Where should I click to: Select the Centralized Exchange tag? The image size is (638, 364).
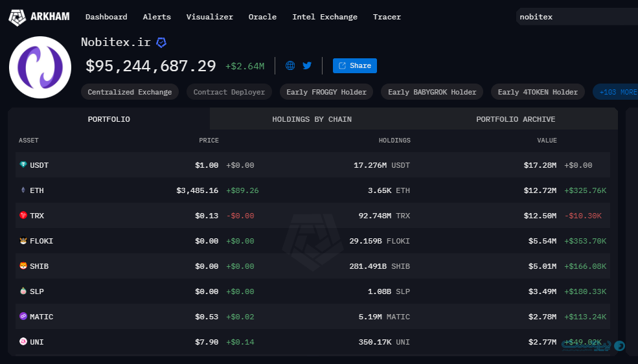130,92
